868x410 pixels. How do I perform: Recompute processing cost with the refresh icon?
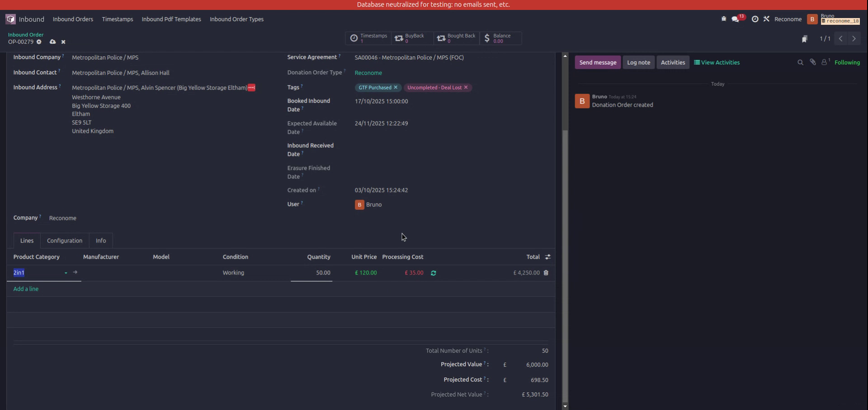[x=434, y=273]
